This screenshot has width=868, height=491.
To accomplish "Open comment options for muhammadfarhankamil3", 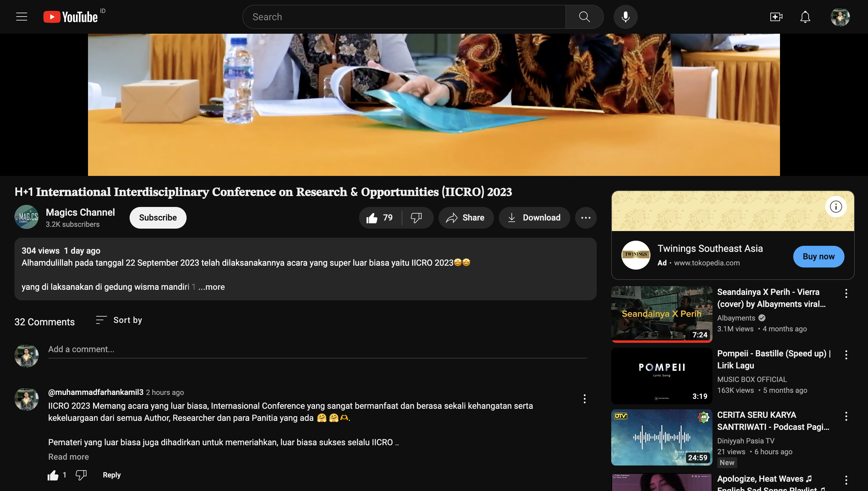I will click(585, 399).
